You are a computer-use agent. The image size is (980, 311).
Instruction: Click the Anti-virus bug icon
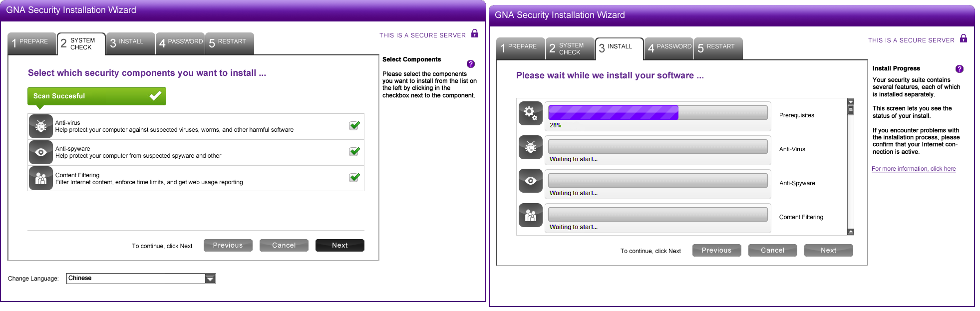point(40,126)
